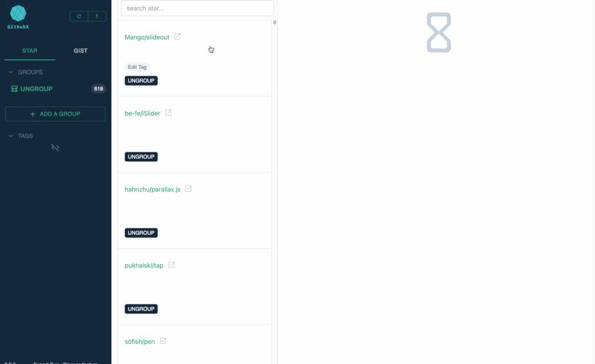Click the UNGROUP badge under be-fe/iSlider
The width and height of the screenshot is (595, 364).
point(141,157)
